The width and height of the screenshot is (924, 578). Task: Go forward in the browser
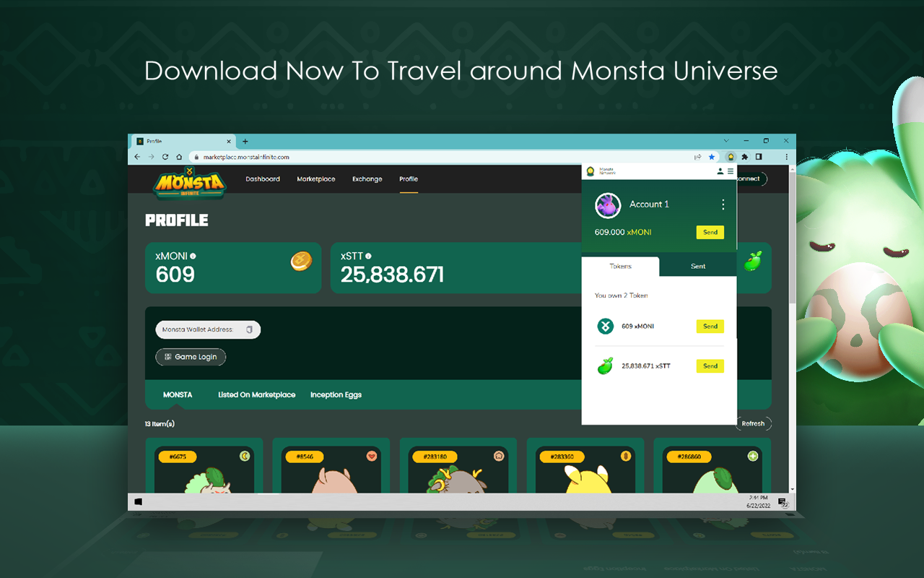click(151, 157)
